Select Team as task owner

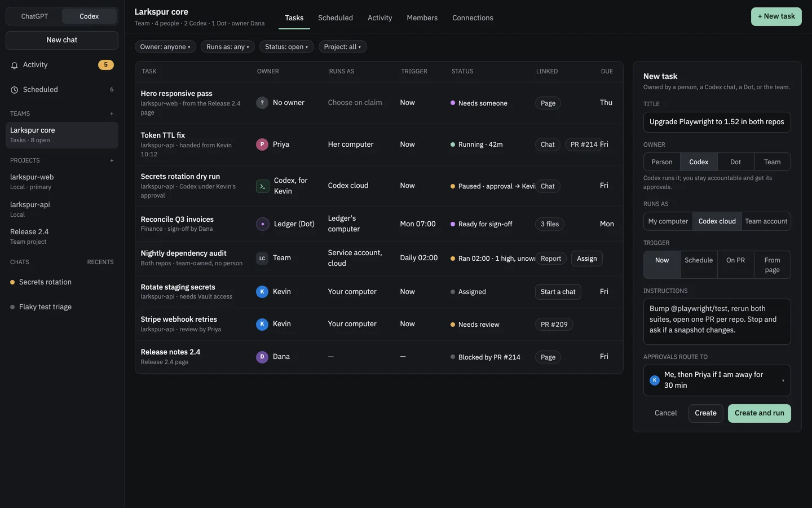tap(772, 162)
